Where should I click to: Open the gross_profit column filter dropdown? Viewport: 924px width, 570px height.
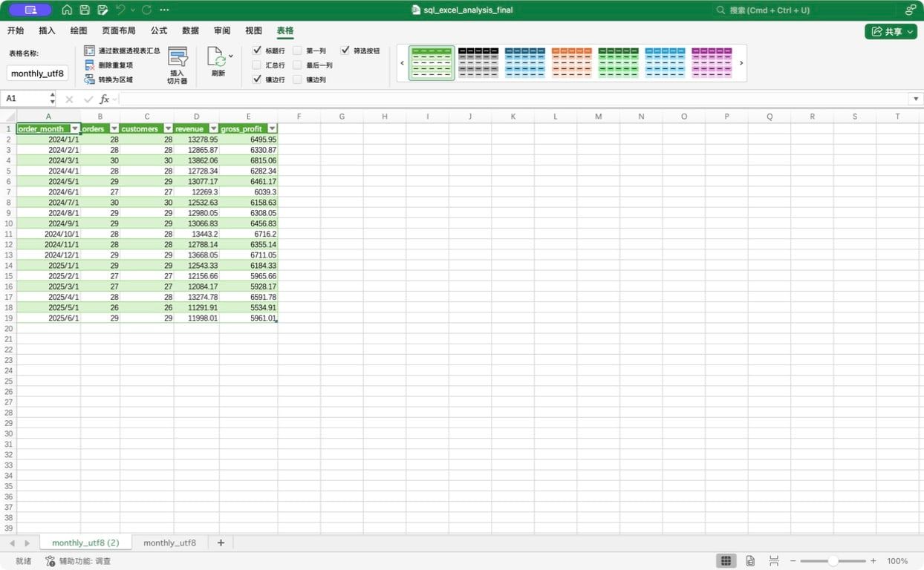click(x=272, y=128)
